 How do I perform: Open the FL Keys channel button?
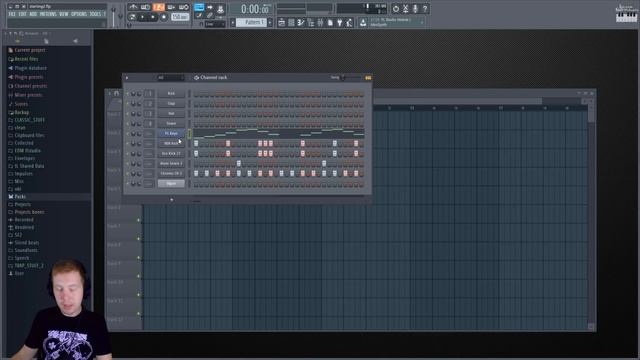(x=171, y=133)
